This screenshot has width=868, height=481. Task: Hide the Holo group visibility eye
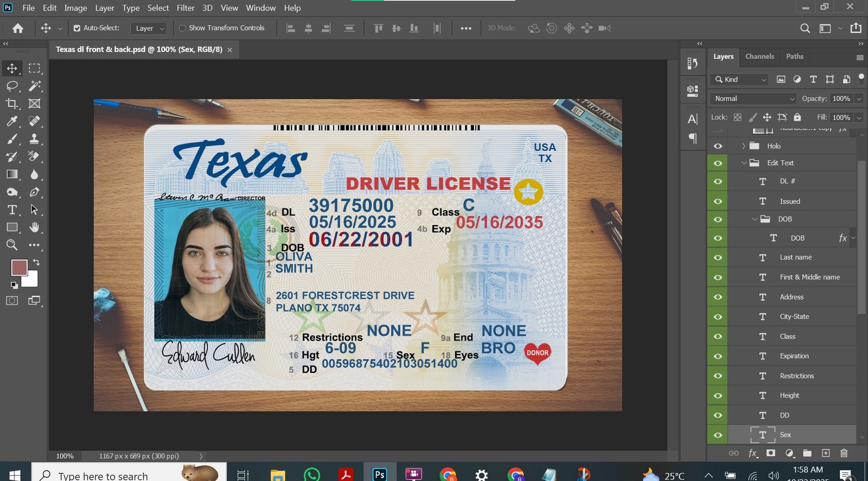(718, 146)
